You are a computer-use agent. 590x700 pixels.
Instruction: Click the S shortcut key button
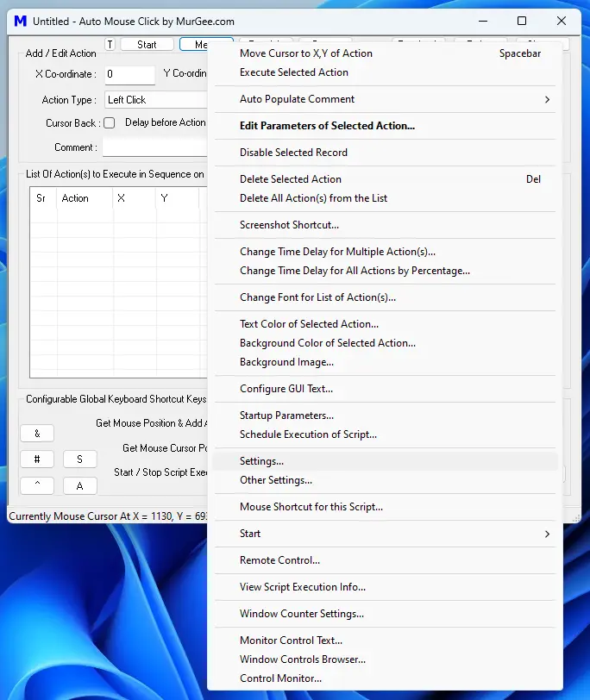(x=80, y=459)
